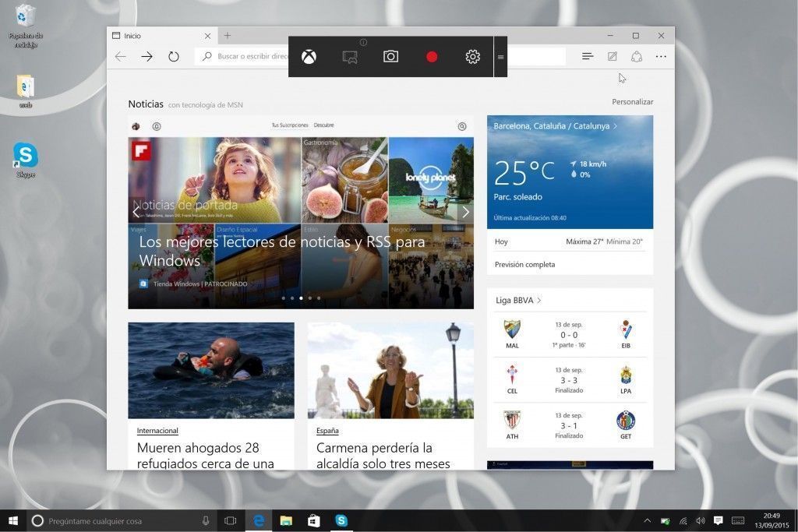
Task: Open the Lonely Planet tile
Action: tap(431, 180)
